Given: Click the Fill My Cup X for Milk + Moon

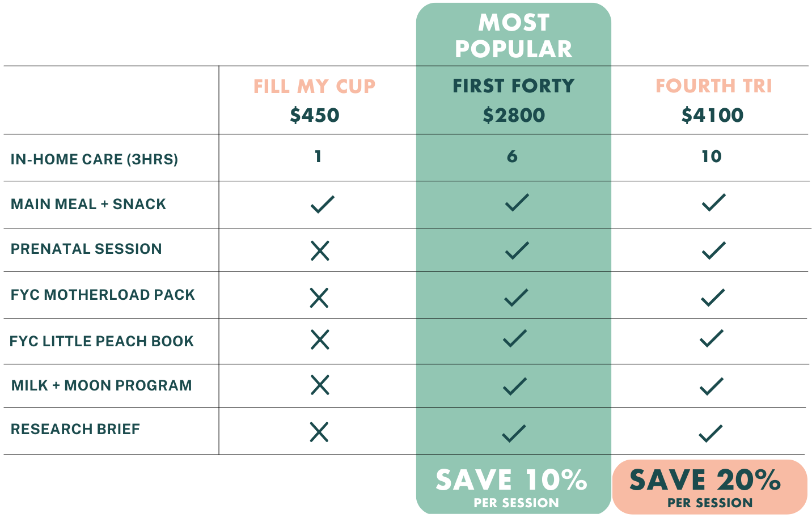Looking at the screenshot, I should point(320,385).
